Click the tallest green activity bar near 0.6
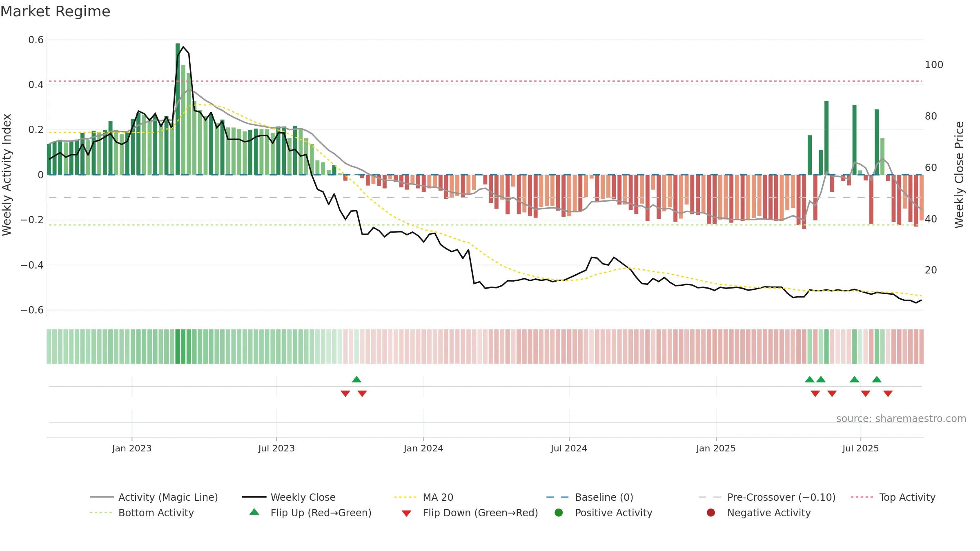The image size is (980, 551). click(x=178, y=109)
